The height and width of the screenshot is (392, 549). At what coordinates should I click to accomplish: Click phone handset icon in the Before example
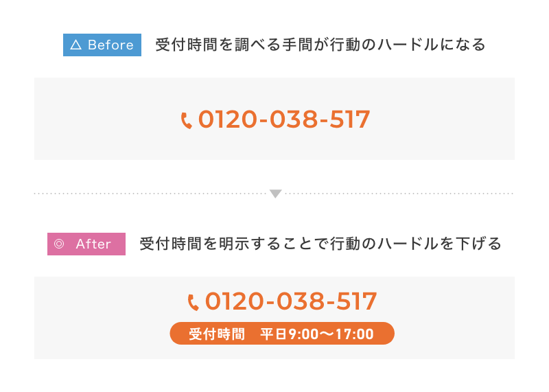tap(186, 121)
